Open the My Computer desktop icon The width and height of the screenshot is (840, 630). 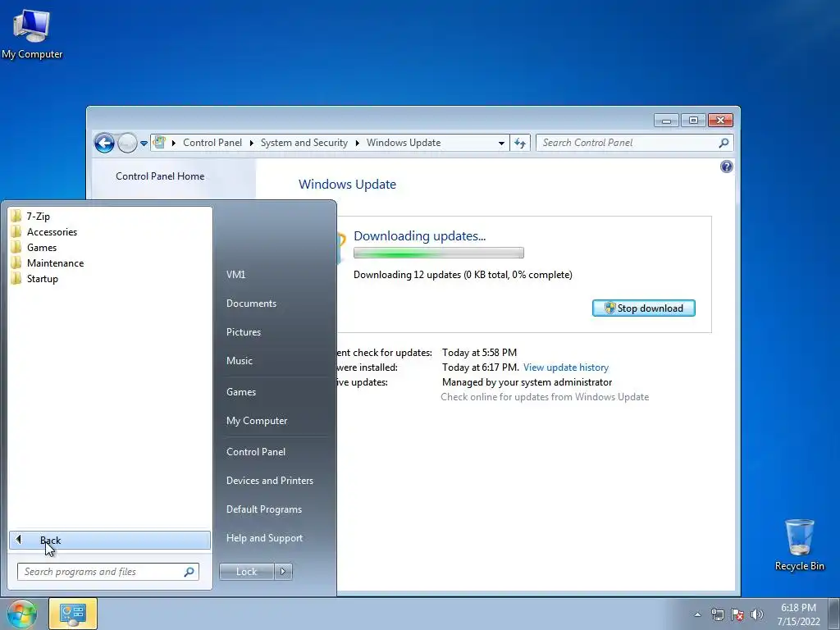(x=32, y=34)
